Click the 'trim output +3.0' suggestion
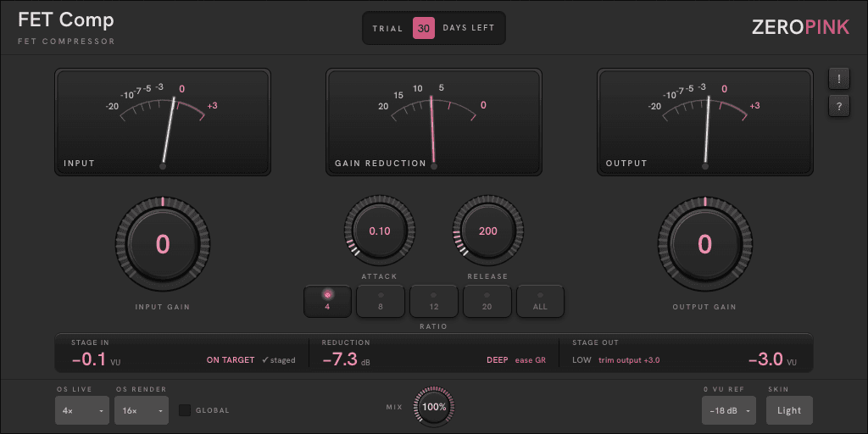 tap(629, 360)
